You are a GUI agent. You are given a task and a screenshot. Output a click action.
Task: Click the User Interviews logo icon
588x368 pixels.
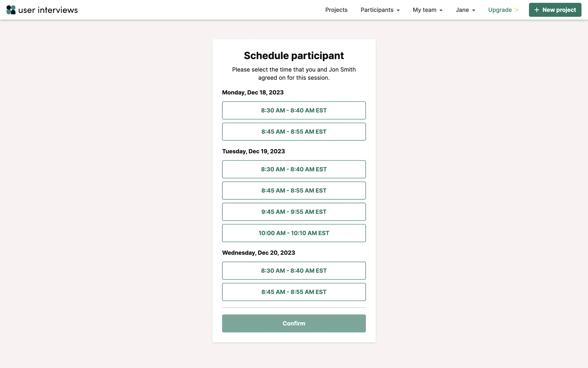(x=11, y=10)
